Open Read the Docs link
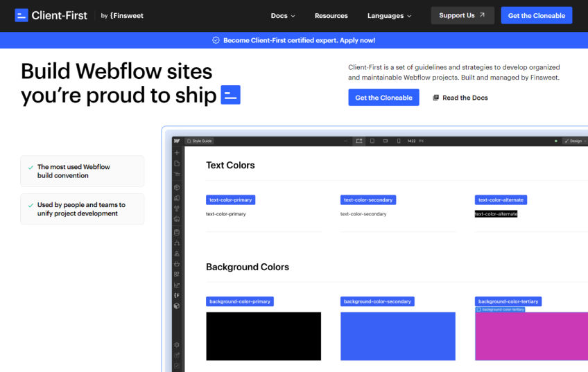588x372 pixels. tap(460, 98)
